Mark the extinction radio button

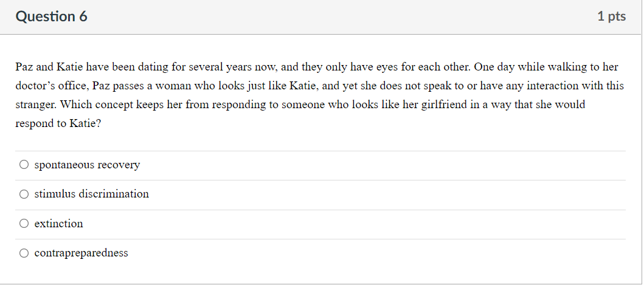point(24,224)
